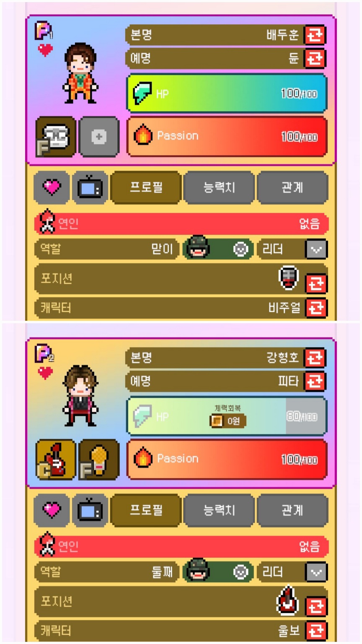Switch to 능력치 tab for first member
The height and width of the screenshot is (644, 362).
pyautogui.click(x=219, y=187)
